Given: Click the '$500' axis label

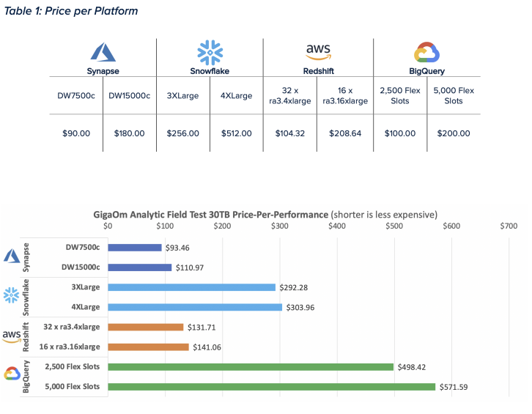Looking at the screenshot, I should 394,226.
